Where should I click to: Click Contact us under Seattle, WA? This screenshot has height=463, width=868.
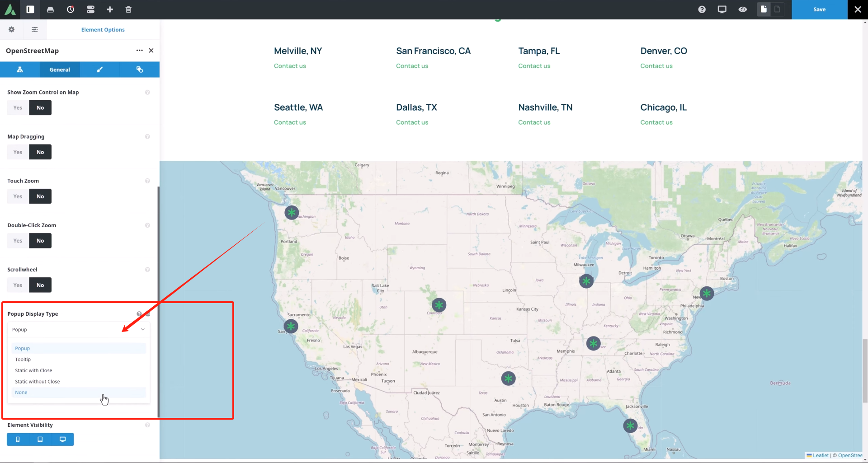click(290, 122)
